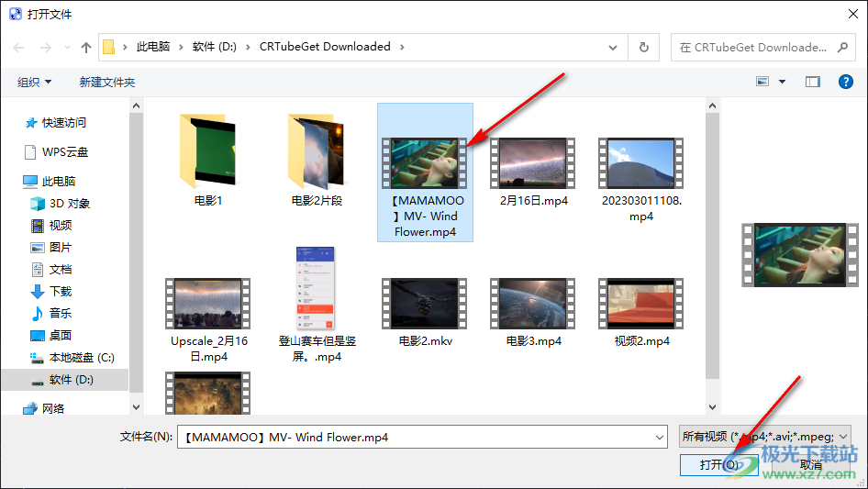Open the 组织 menu
Image resolution: width=868 pixels, height=489 pixels.
[34, 82]
